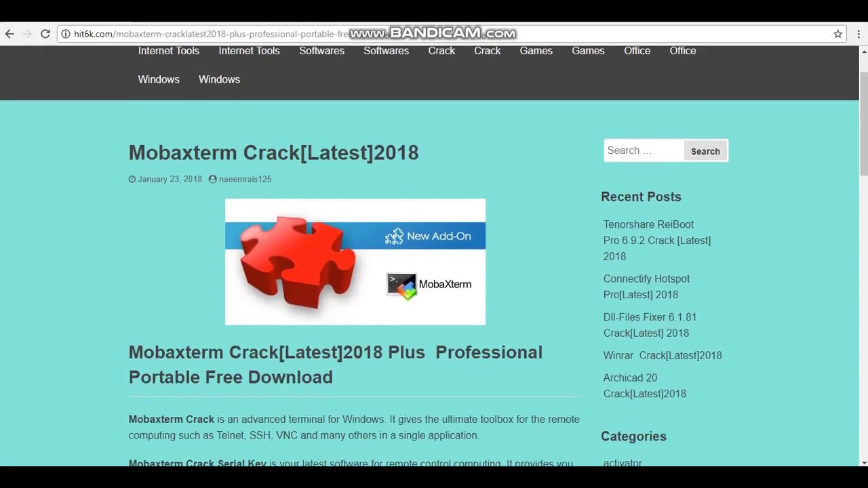Click the Search button

(705, 151)
